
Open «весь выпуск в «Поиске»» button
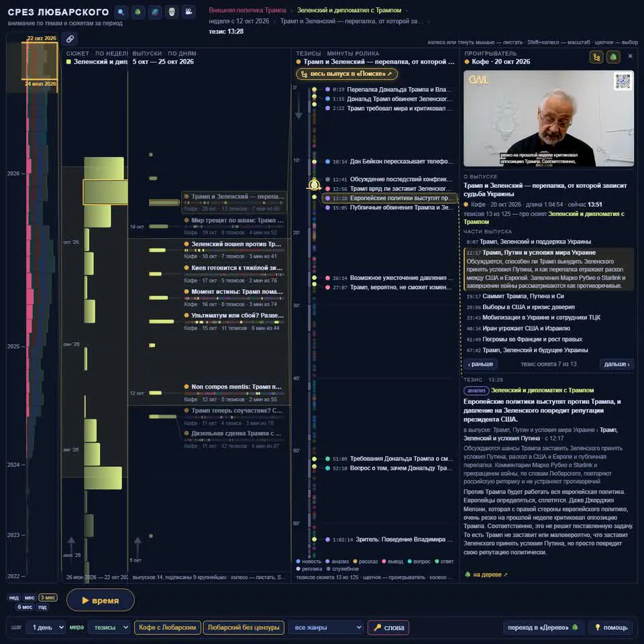pos(347,74)
